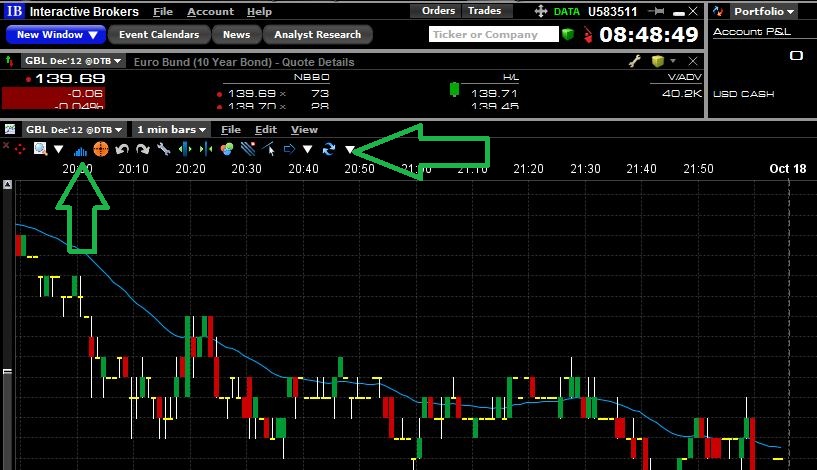Screen dimensions: 817x470
Task: Expand the arrow beside the yellow cube
Action: point(673,61)
